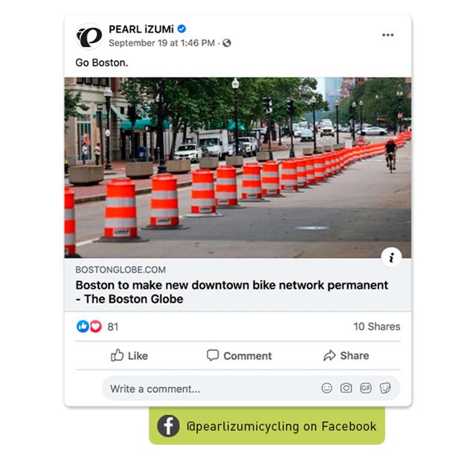This screenshot has height=473, width=476.
Task: Click the PEARL iZUMi profile picture
Action: 89,36
